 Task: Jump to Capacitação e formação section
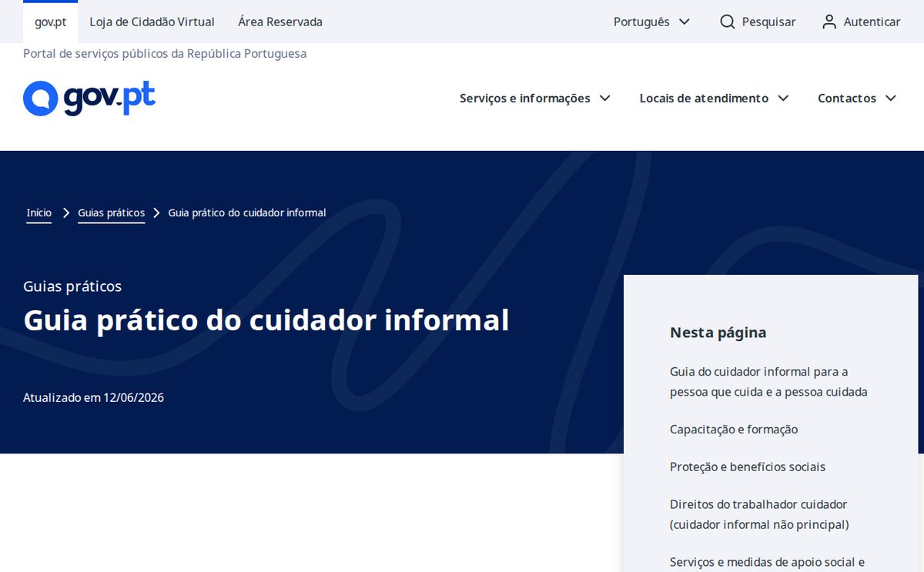734,430
